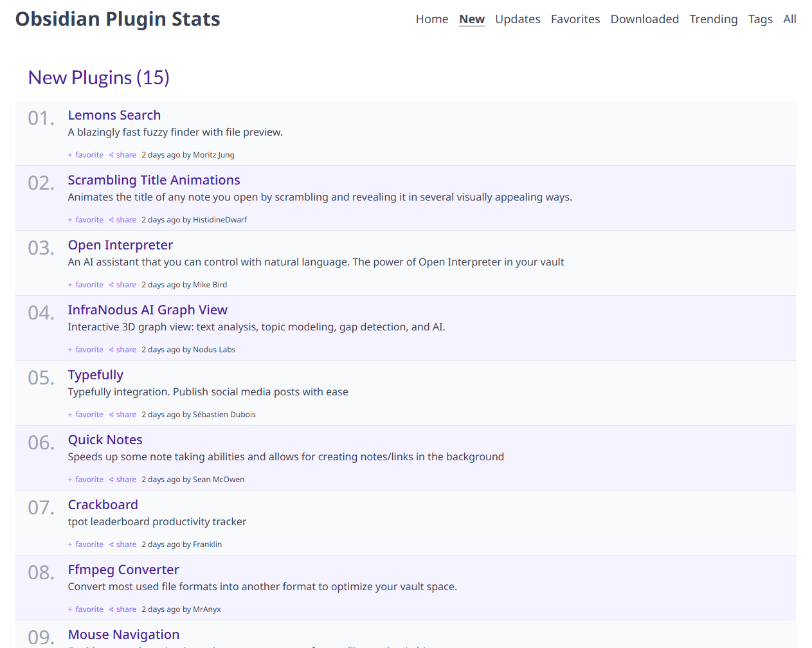
Task: Open the Updates page
Action: tap(518, 19)
